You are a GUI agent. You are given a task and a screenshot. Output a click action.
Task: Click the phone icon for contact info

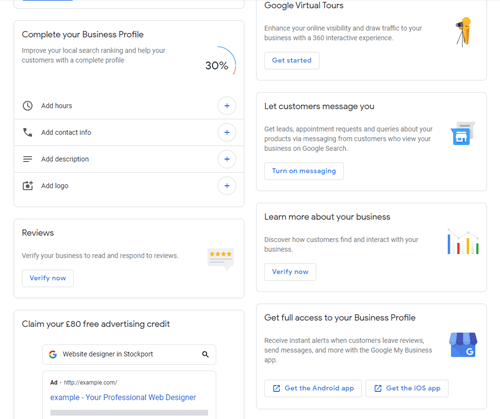[27, 132]
